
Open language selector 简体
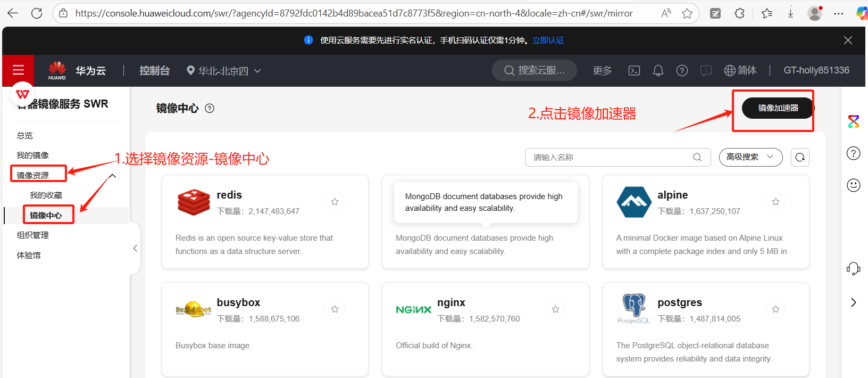pyautogui.click(x=740, y=70)
